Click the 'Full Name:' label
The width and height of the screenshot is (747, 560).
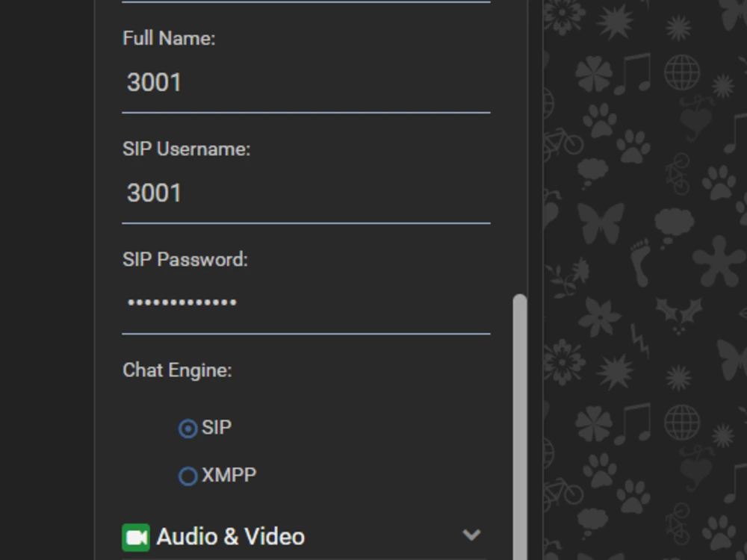tap(169, 38)
